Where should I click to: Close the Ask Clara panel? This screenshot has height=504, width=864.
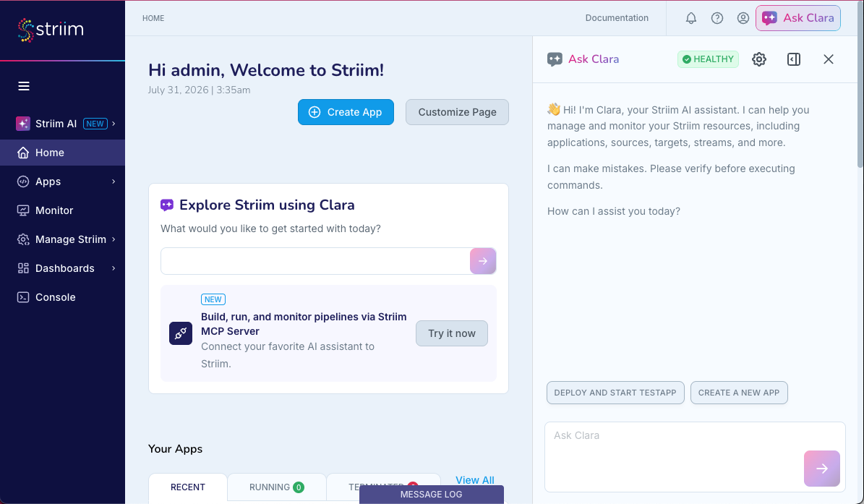point(828,59)
